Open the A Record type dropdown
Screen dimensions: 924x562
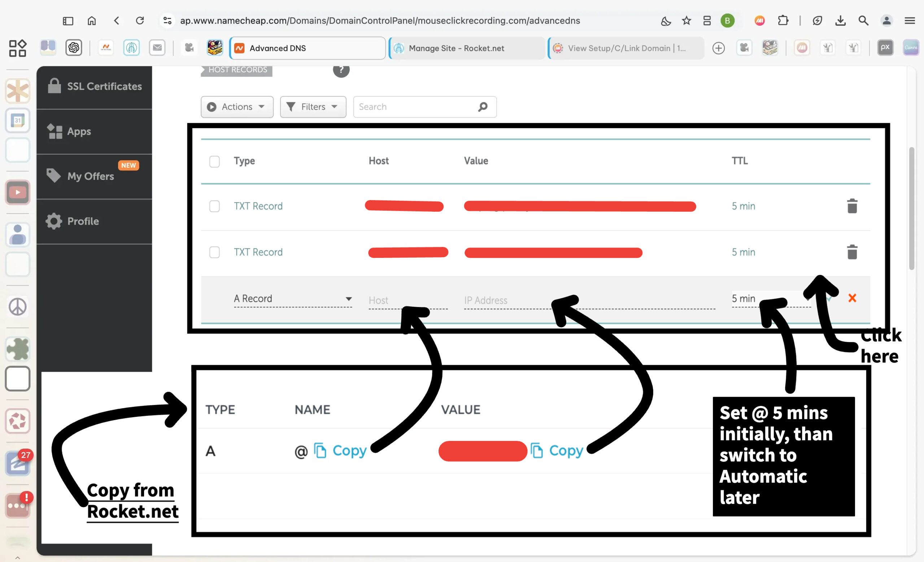(293, 299)
